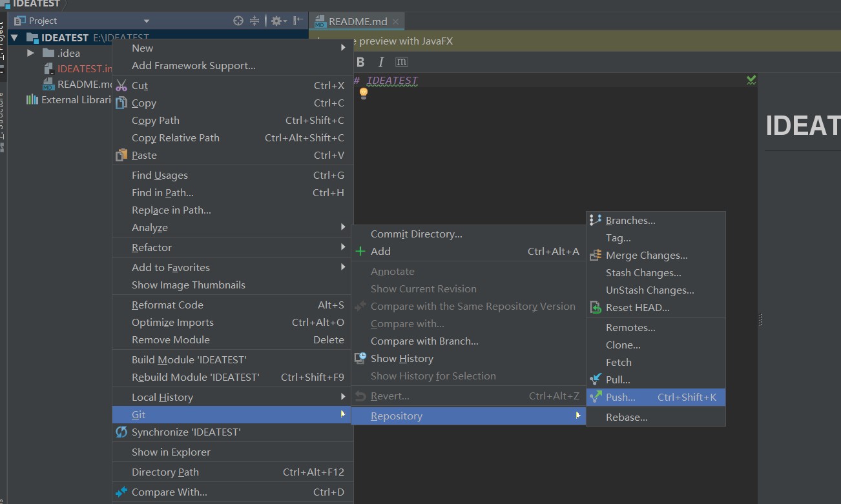Choose Rebuild Module 'IDEATEST'
841x504 pixels.
coord(233,377)
